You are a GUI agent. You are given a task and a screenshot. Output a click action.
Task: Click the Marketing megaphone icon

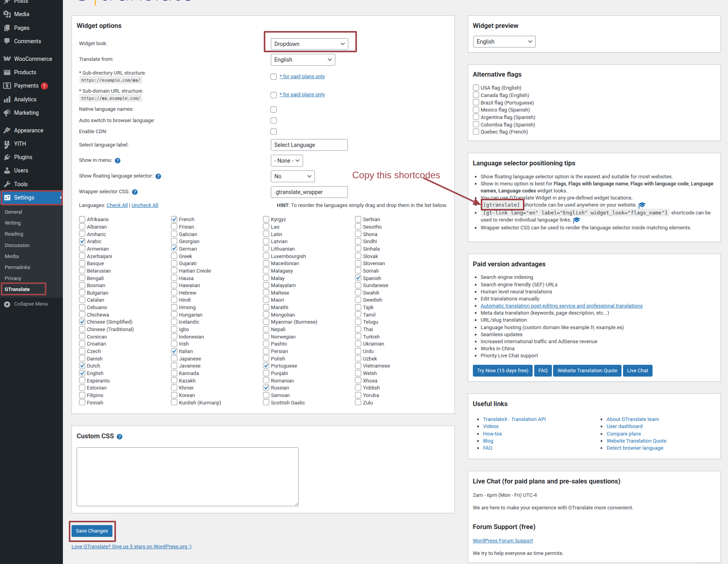pyautogui.click(x=7, y=113)
